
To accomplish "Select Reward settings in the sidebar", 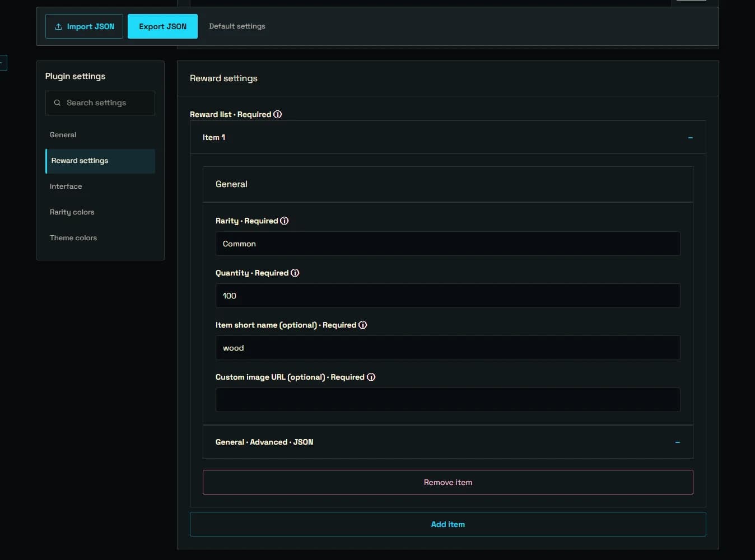I will 100,161.
